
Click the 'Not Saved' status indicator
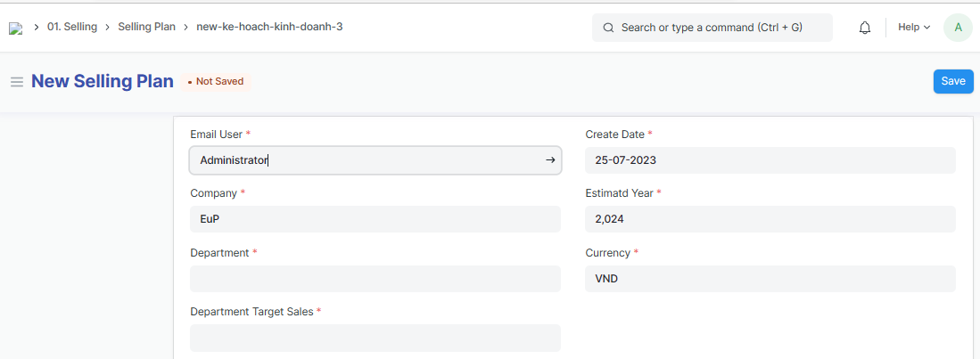click(x=216, y=82)
